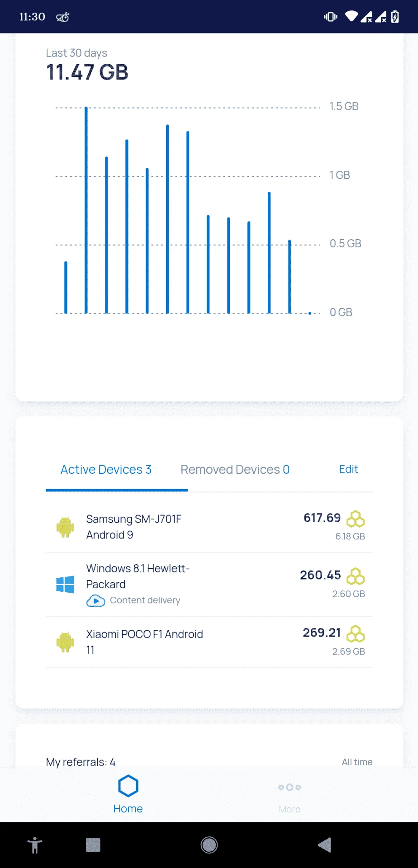Tap the accessibility figure icon
This screenshot has width=418, height=868.
coord(35,845)
